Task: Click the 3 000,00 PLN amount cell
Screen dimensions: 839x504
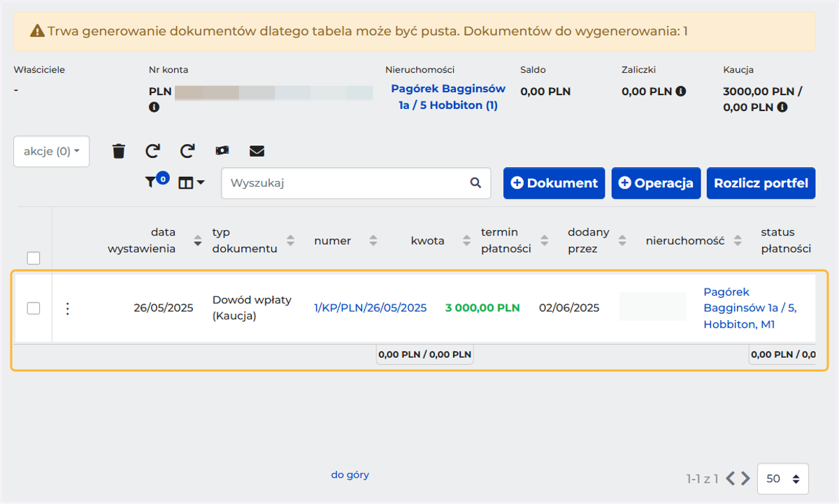Action: [x=482, y=308]
